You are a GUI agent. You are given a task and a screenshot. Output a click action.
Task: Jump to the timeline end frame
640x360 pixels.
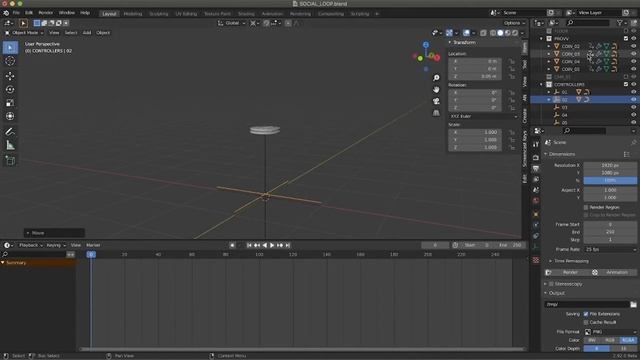(287, 245)
